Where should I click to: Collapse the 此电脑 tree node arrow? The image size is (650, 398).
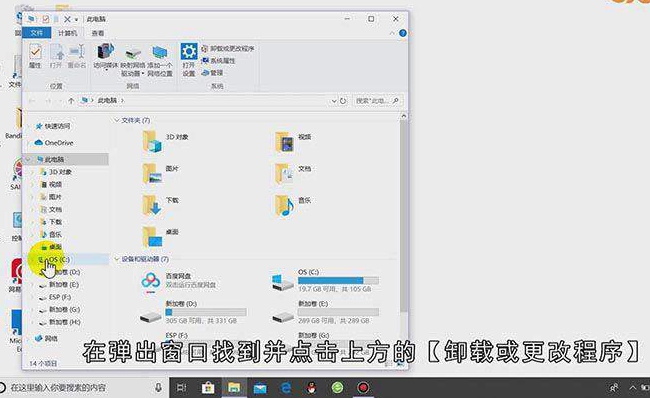tap(28, 159)
